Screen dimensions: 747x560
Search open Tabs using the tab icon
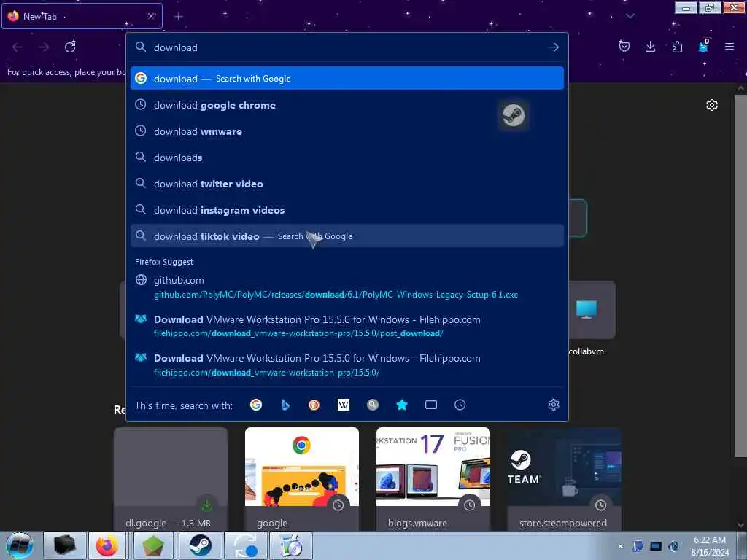pos(430,405)
